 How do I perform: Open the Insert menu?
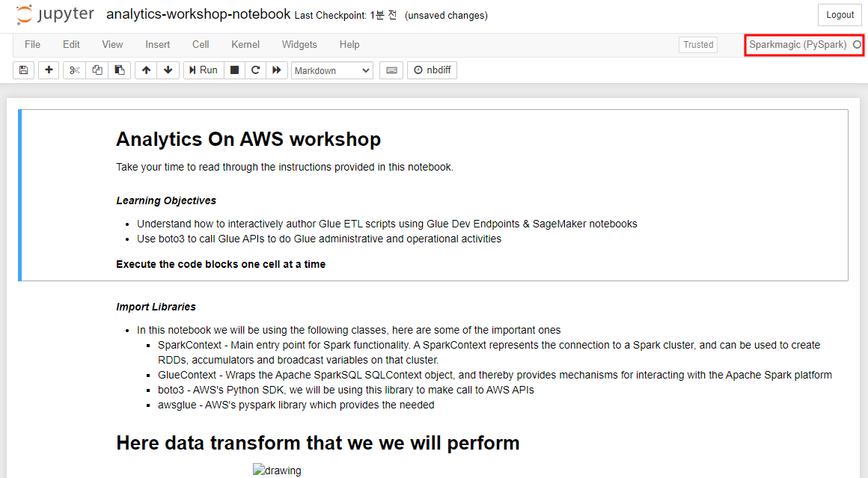[x=158, y=45]
